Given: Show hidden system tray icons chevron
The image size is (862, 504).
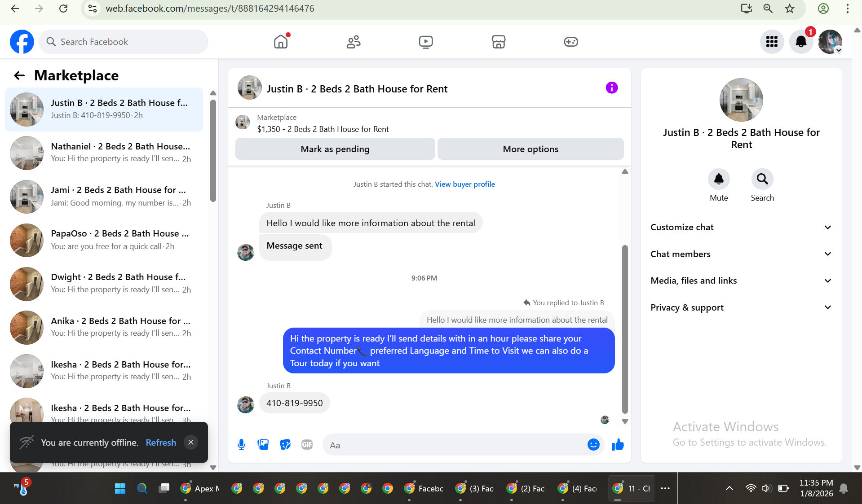Looking at the screenshot, I should coord(729,488).
